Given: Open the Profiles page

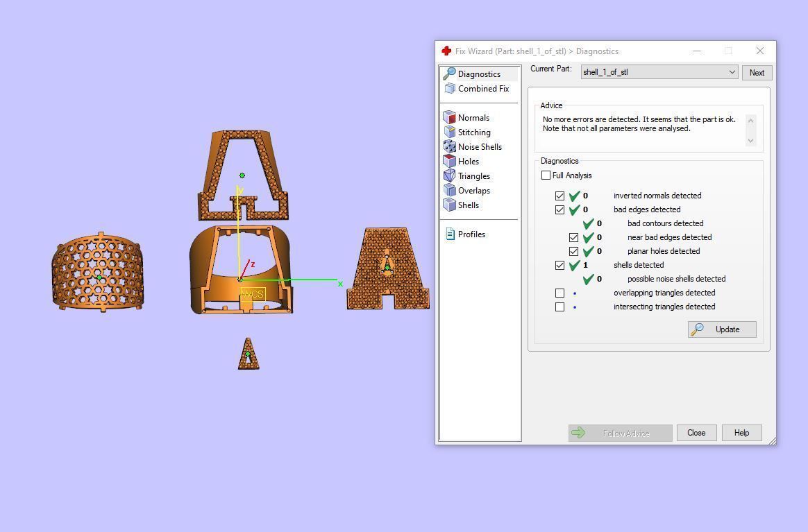Looking at the screenshot, I should pyautogui.click(x=471, y=234).
